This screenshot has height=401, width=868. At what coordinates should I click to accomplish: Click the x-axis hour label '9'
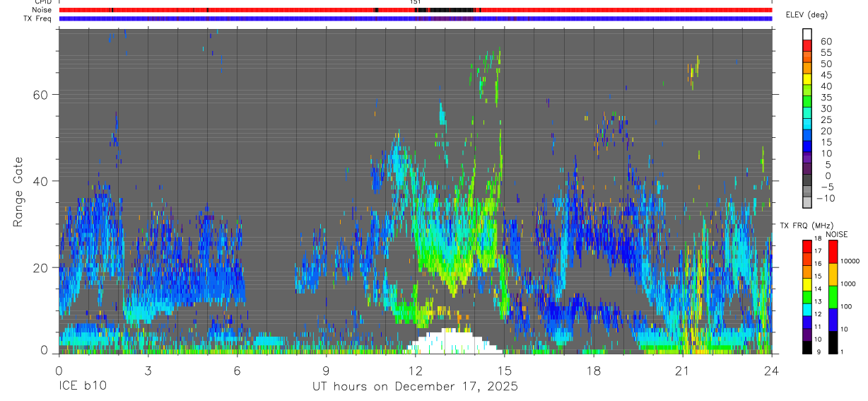(326, 371)
